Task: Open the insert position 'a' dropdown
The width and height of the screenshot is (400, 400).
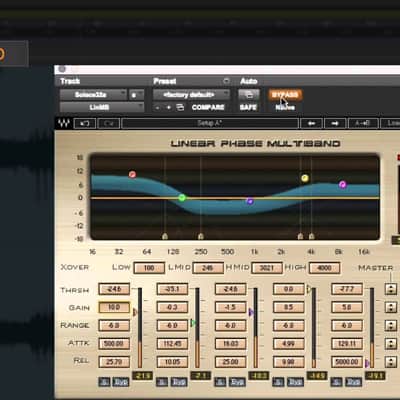Action: coord(136,95)
